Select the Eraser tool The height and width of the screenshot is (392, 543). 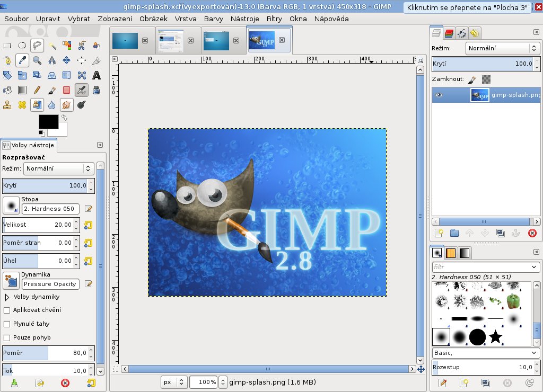pyautogui.click(x=66, y=90)
